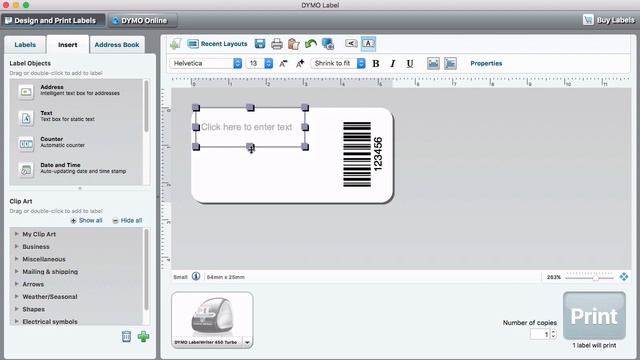The height and width of the screenshot is (360, 640).
Task: Open the Properties link
Action: [x=486, y=63]
